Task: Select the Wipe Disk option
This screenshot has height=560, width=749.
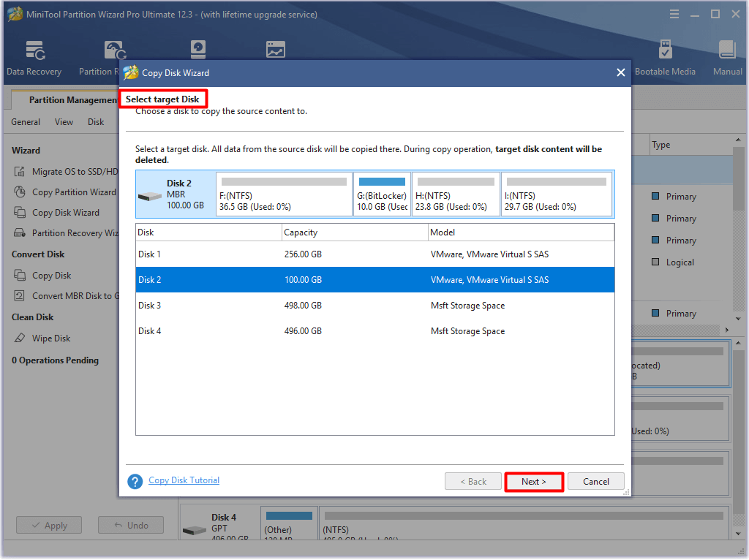Action: 51,338
